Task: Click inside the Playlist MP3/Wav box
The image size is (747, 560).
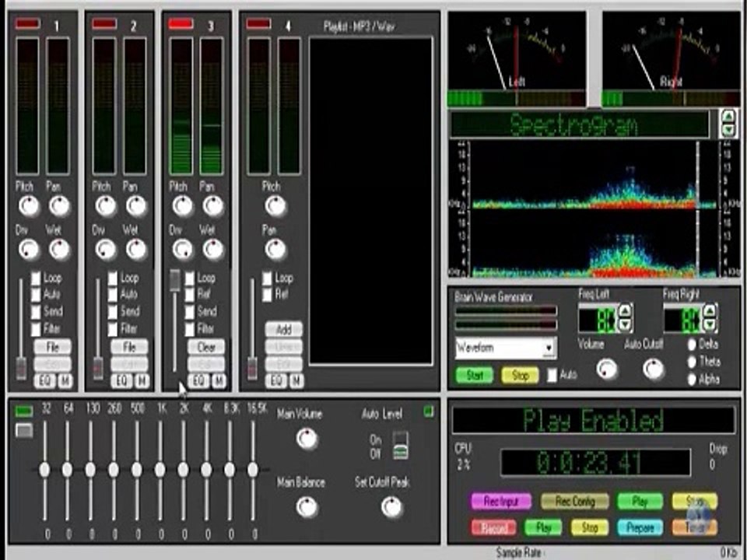Action: point(370,201)
